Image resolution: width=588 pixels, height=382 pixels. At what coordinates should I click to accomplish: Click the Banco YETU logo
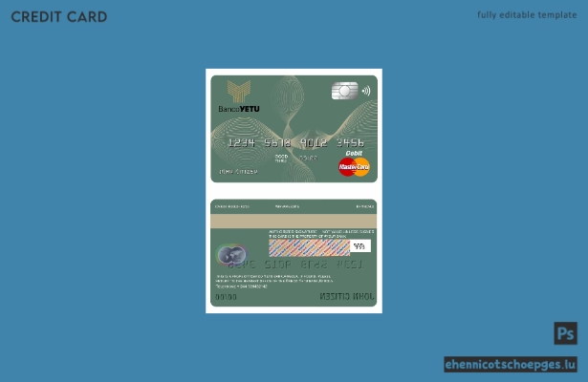pos(239,96)
